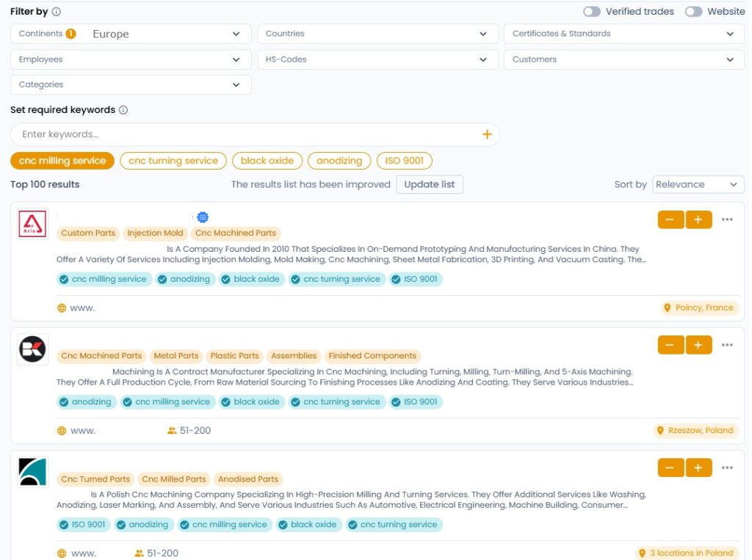Click the Update list button
This screenshot has width=752, height=560.
pos(429,184)
